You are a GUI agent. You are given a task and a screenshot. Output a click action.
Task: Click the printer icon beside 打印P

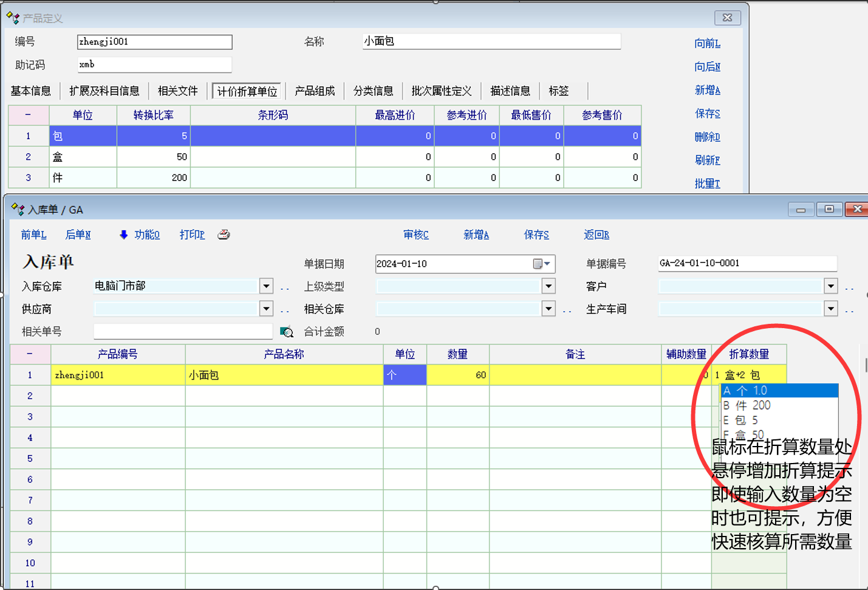click(x=224, y=235)
